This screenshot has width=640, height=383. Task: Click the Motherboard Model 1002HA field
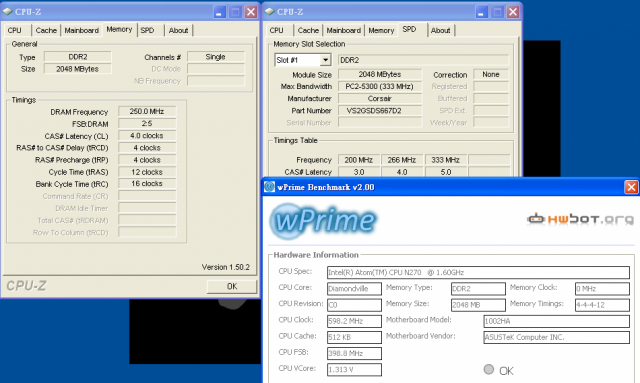coord(556,321)
